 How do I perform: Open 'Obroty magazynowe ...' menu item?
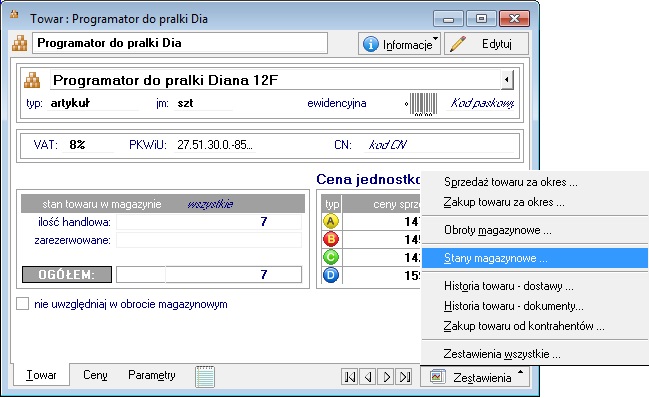click(x=535, y=230)
